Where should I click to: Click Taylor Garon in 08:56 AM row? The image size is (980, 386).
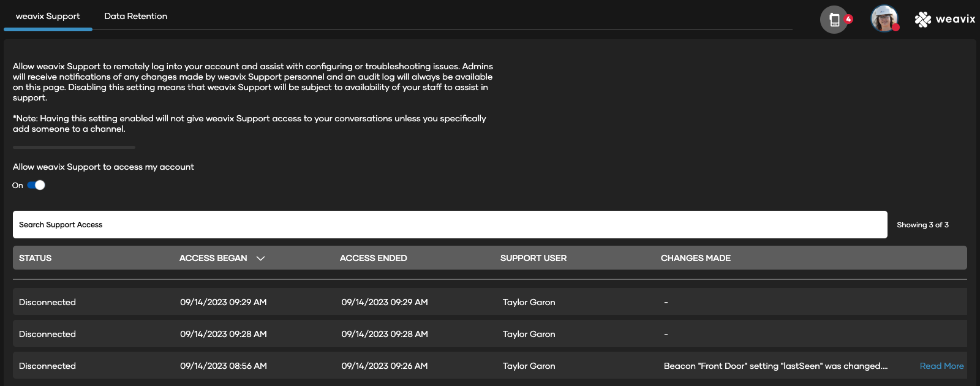tap(529, 366)
